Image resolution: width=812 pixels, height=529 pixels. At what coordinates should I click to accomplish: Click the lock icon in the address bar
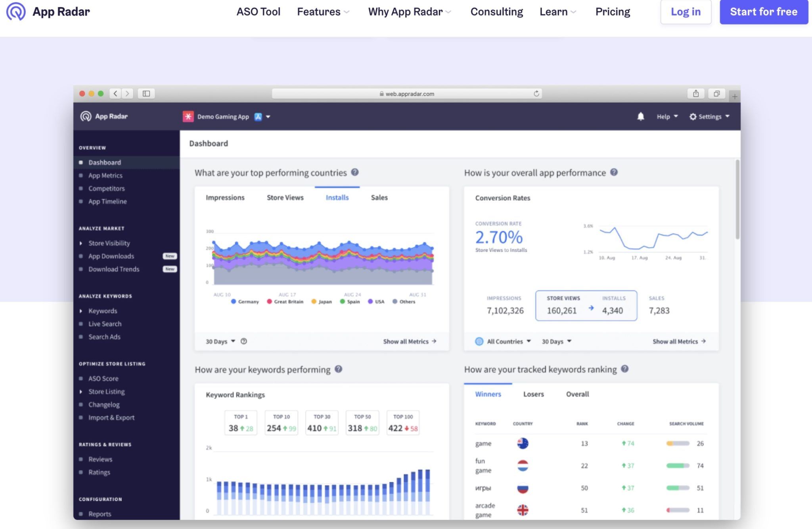tap(381, 94)
